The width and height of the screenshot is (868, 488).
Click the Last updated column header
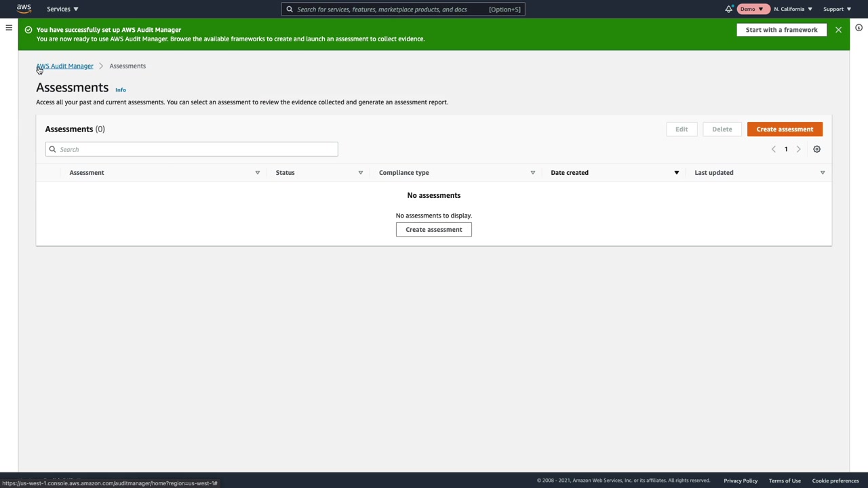[x=714, y=173]
